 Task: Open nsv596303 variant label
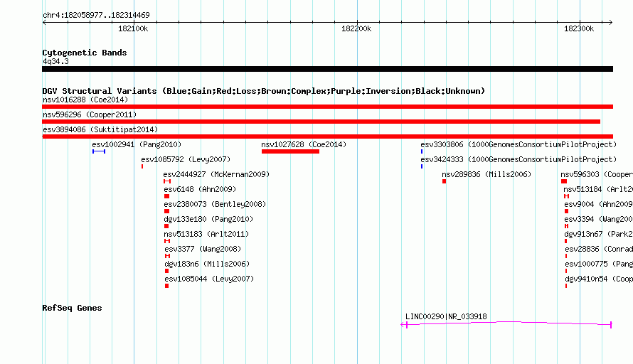click(597, 174)
